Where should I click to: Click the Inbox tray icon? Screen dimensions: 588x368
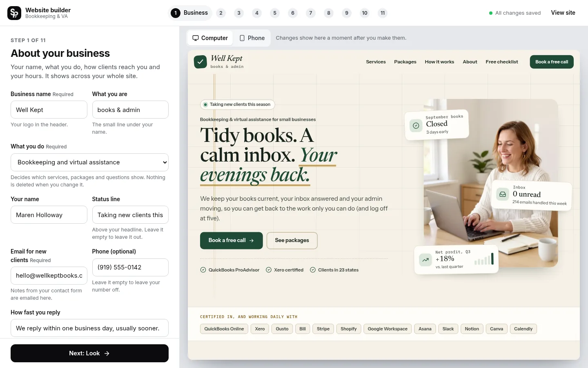click(x=503, y=194)
